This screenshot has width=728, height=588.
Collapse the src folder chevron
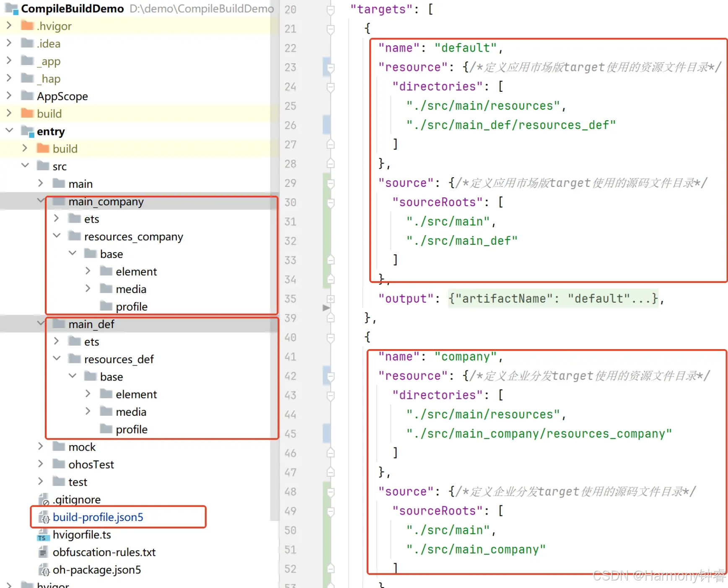[25, 166]
